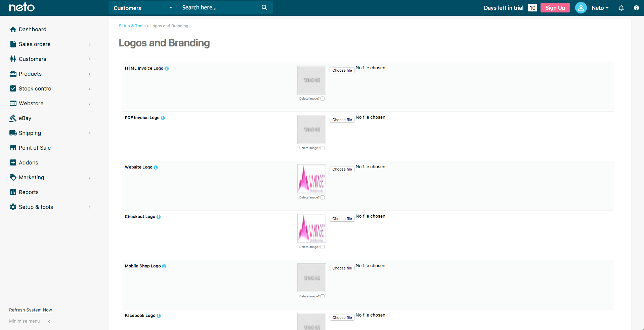Open eBay menu item
Screen dimensions: 644x330
pos(25,118)
